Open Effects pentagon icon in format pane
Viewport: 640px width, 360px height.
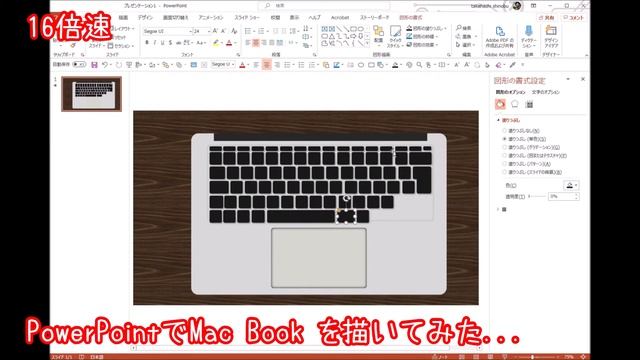515,104
